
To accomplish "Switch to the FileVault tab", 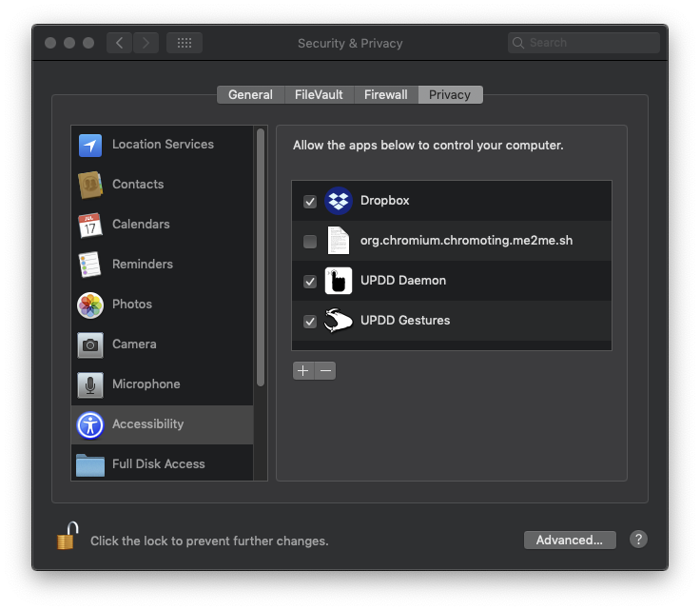I will click(319, 94).
